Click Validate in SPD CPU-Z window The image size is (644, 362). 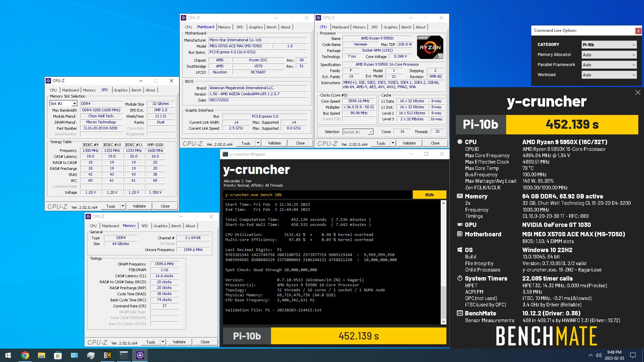(x=139, y=206)
